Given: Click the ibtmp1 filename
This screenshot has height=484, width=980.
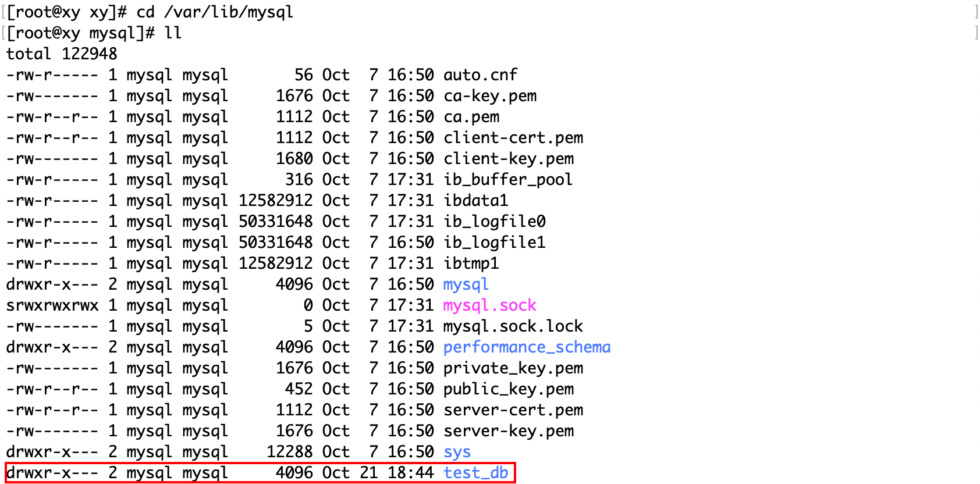Looking at the screenshot, I should 471,263.
